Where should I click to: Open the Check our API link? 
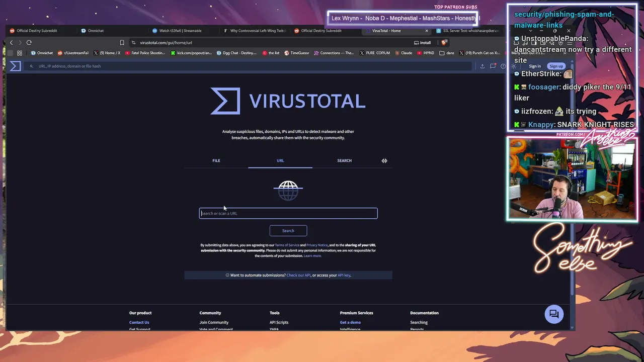point(298,276)
